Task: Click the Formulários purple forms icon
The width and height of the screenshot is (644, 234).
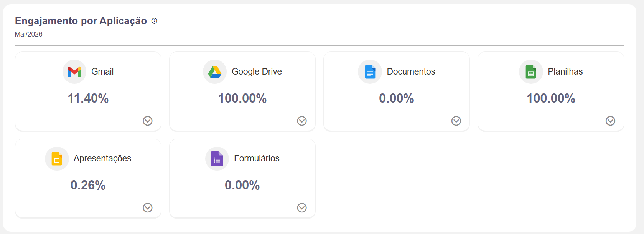Action: coord(217,159)
